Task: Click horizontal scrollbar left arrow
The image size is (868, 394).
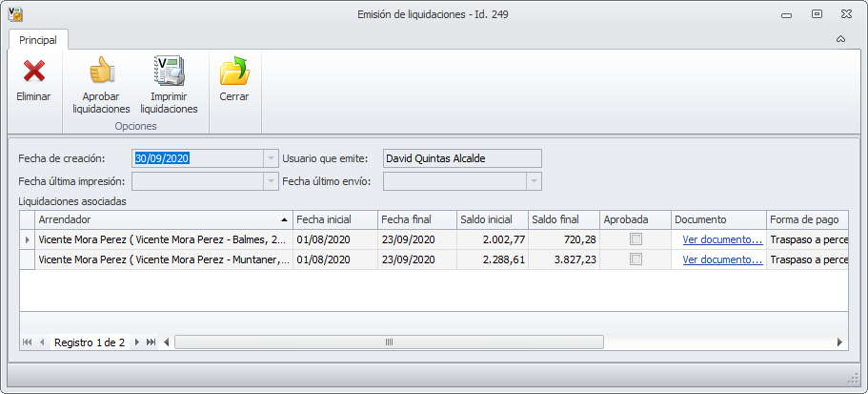Action: click(167, 342)
